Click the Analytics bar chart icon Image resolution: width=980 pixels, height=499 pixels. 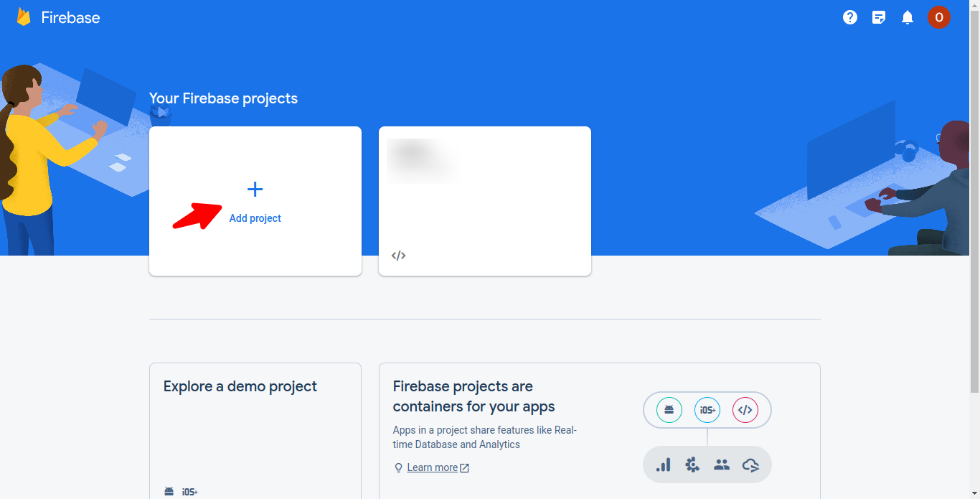[x=664, y=465]
